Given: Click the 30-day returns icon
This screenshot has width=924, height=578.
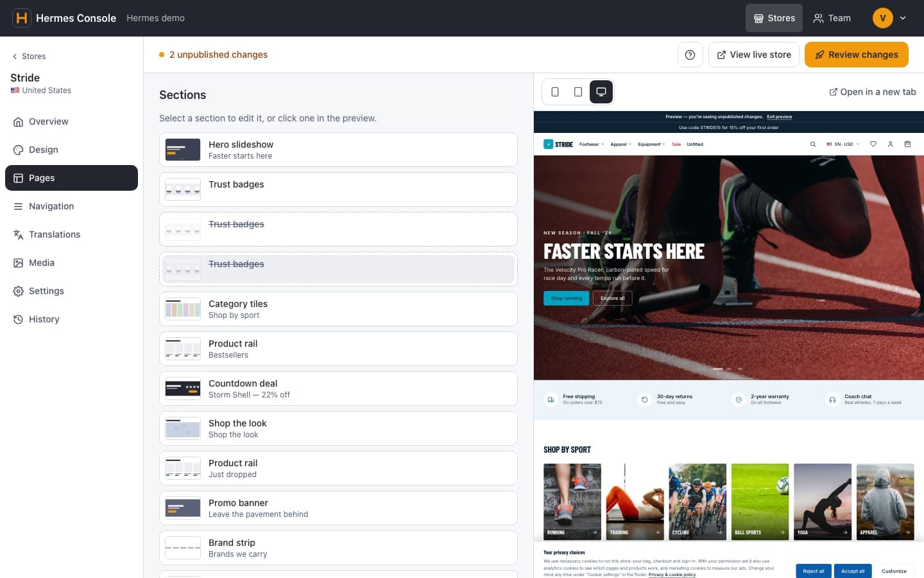Looking at the screenshot, I should click(645, 399).
